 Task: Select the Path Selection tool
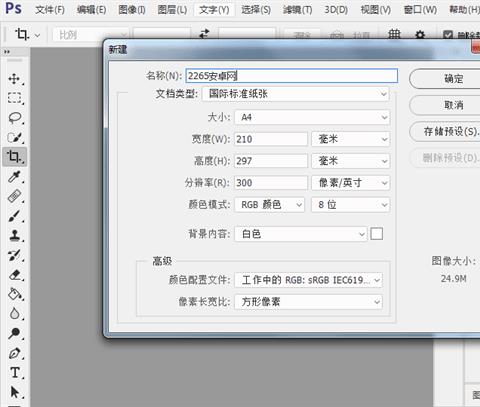tap(14, 392)
